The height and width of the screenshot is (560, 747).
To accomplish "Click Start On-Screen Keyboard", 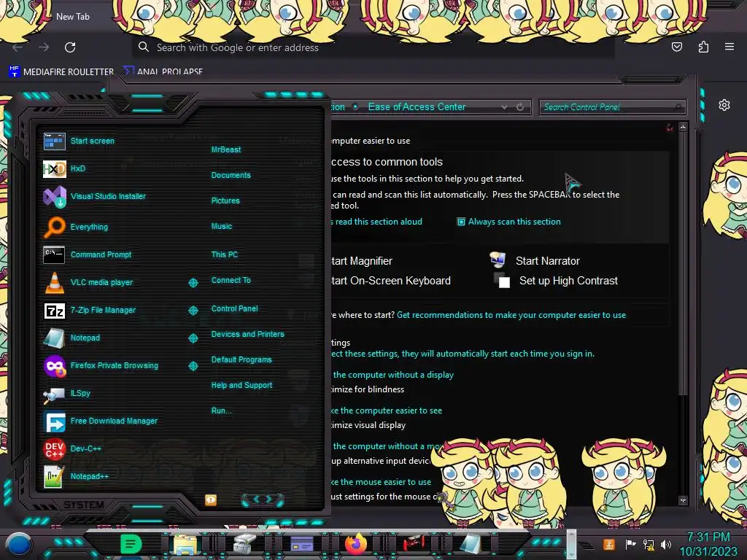I will pyautogui.click(x=391, y=281).
